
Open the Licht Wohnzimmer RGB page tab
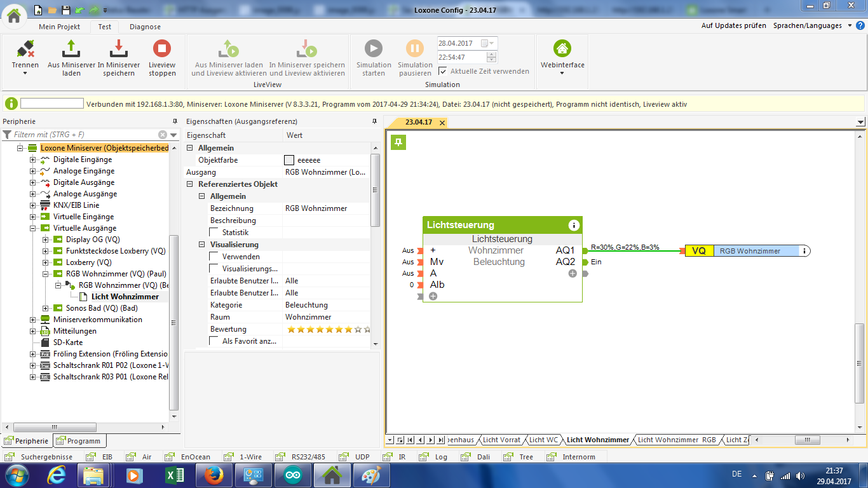point(677,440)
